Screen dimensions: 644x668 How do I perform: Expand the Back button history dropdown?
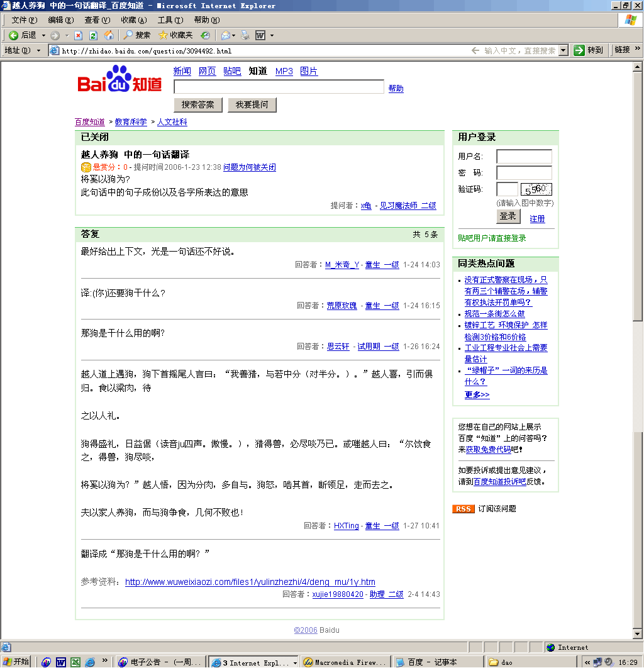pyautogui.click(x=43, y=35)
